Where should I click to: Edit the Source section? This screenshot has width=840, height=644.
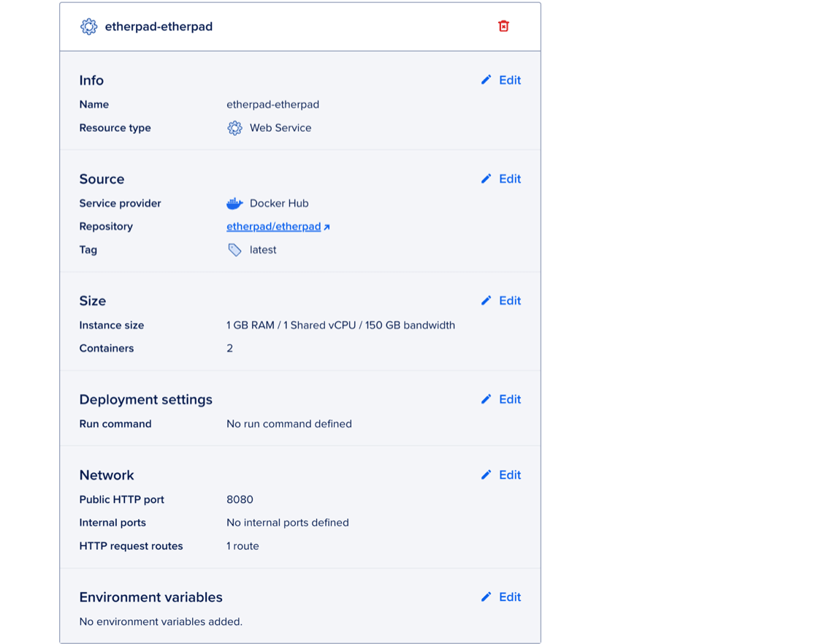[509, 178]
